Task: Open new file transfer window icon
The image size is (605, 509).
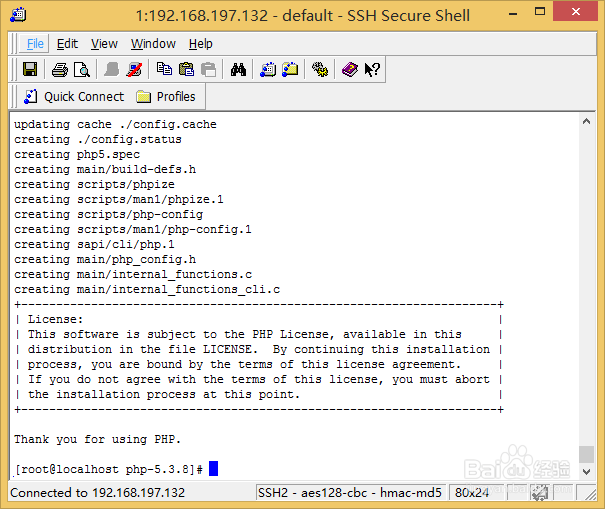Action: [x=290, y=70]
